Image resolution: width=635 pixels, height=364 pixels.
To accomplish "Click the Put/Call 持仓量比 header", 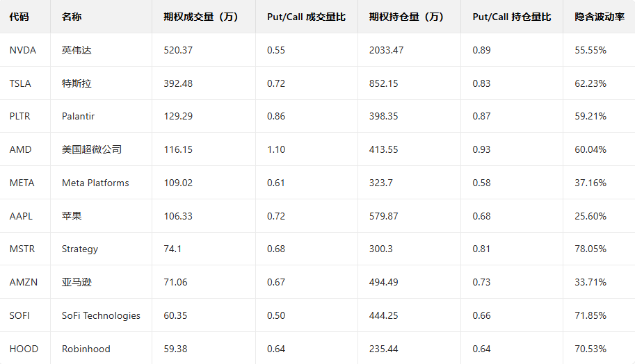I will click(x=511, y=17).
